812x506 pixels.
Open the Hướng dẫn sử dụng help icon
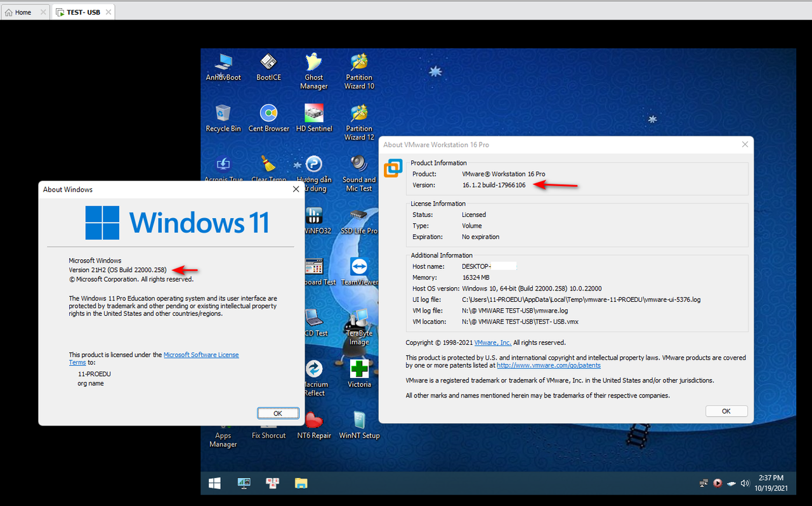point(314,173)
